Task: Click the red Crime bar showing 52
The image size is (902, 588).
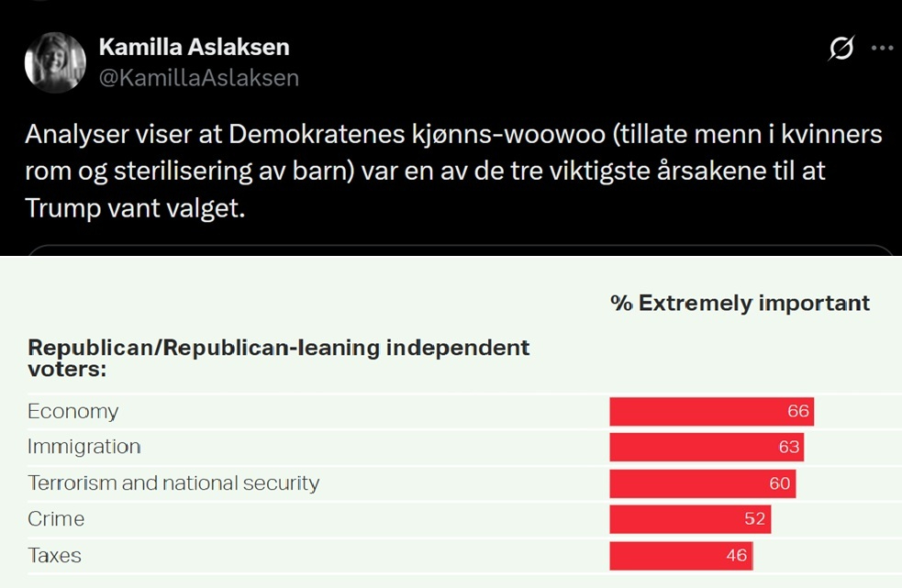Action: coord(690,519)
